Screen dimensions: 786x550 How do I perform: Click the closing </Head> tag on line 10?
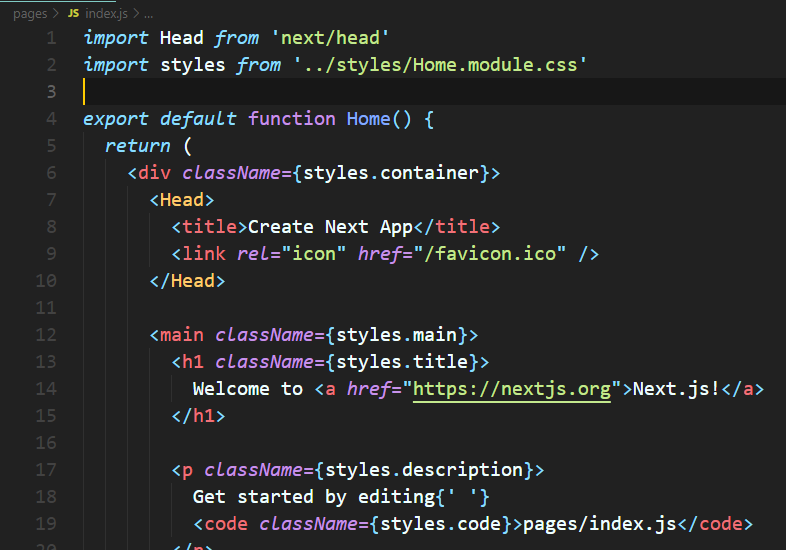[187, 281]
